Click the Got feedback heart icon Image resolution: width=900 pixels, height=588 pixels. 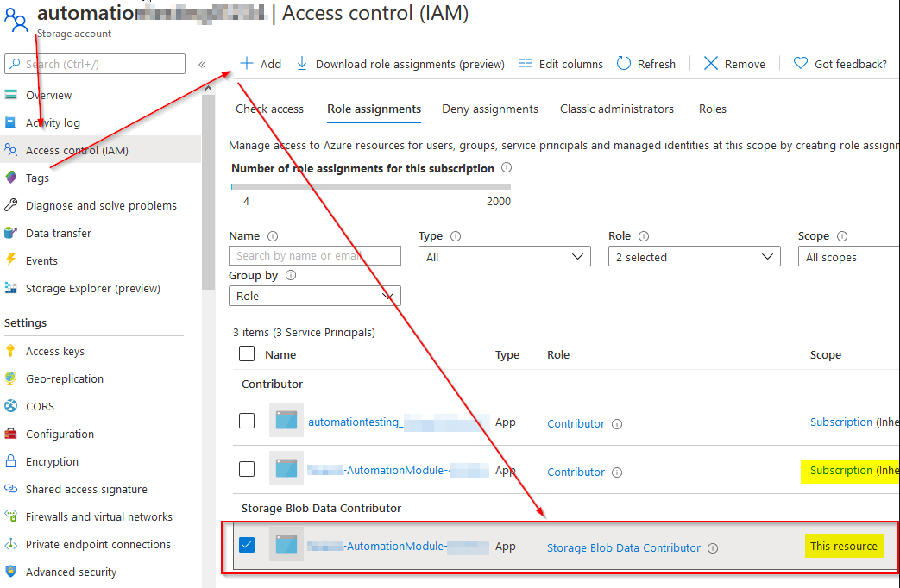tap(800, 63)
